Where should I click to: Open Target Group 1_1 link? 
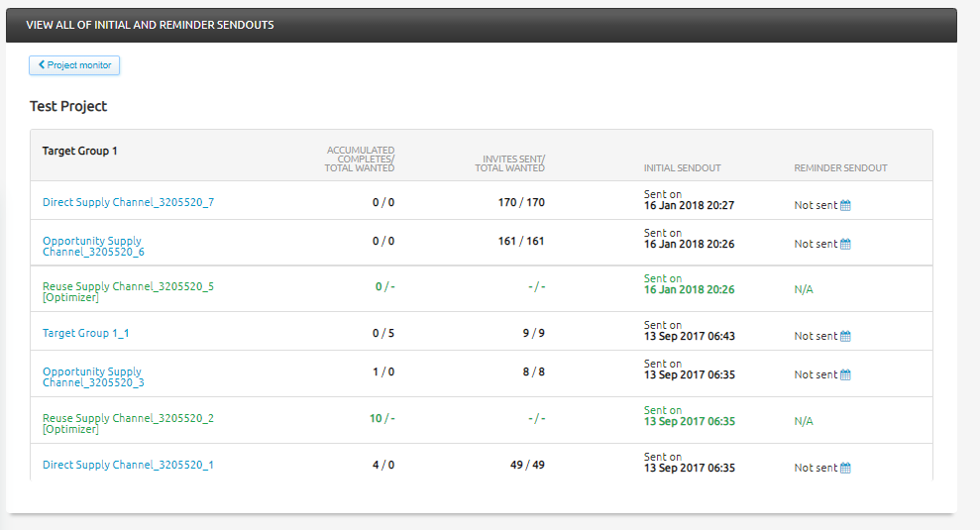(85, 333)
